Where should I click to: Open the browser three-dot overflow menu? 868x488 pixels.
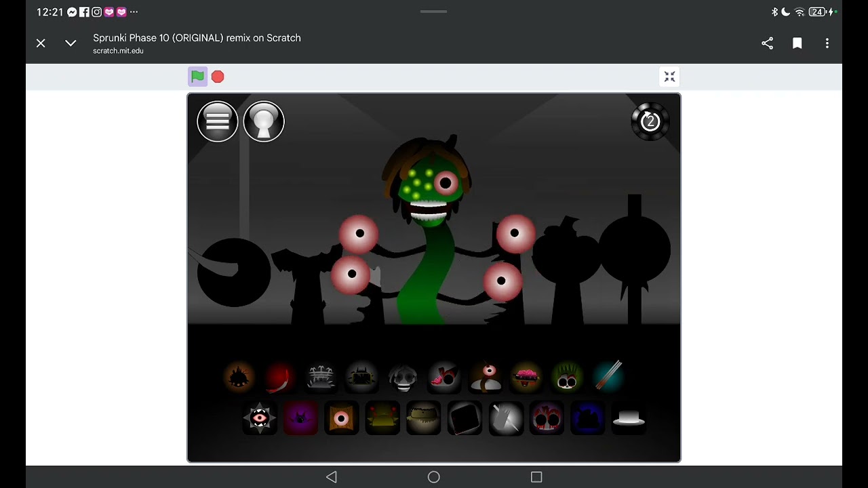827,43
